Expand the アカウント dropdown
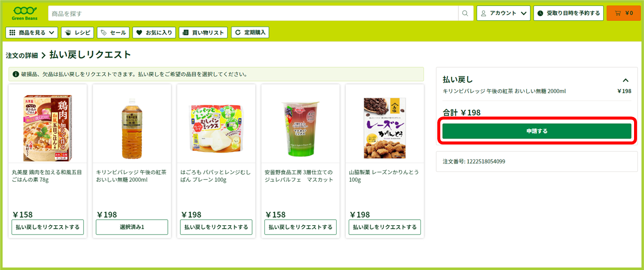644x270 pixels. click(503, 13)
